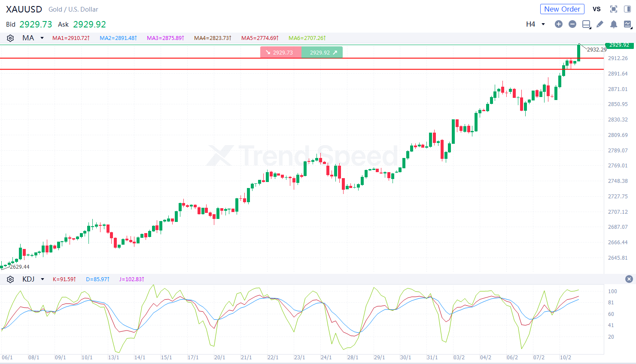The height and width of the screenshot is (364, 636).
Task: Open price alerts bell icon
Action: [614, 24]
